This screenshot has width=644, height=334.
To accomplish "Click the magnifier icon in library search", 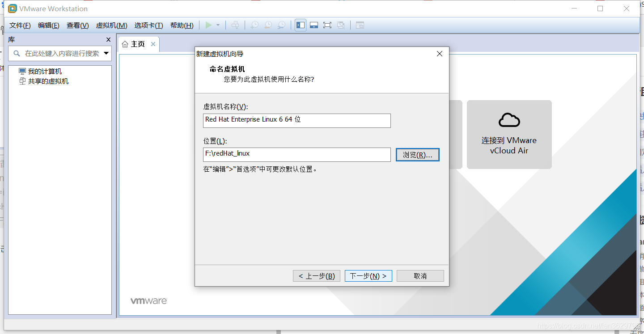I will [17, 53].
